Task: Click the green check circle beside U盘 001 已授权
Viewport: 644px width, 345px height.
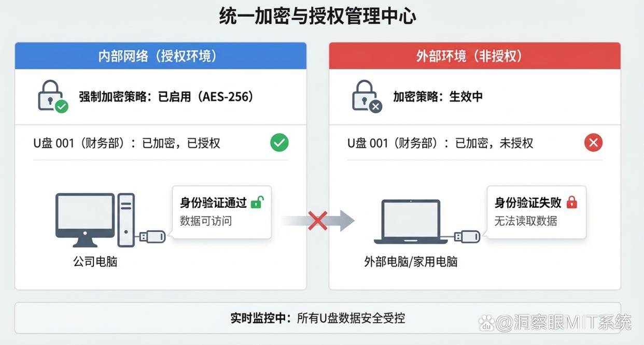Action: click(279, 142)
